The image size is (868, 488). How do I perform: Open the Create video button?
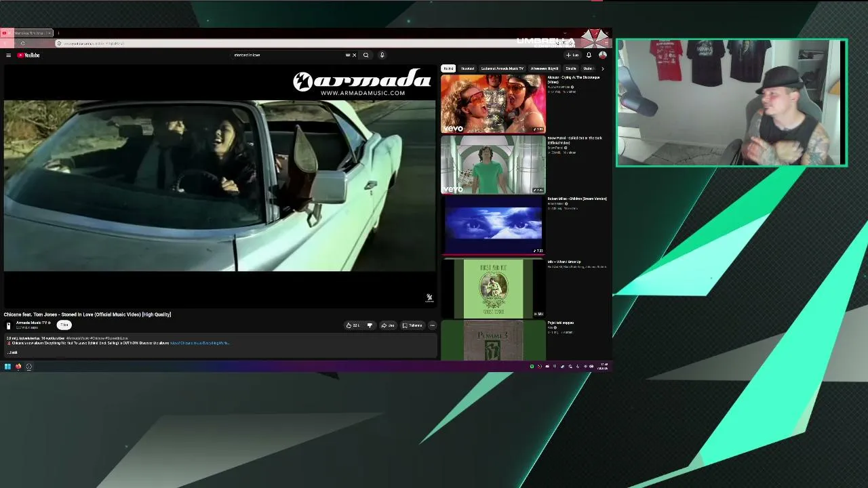(573, 56)
